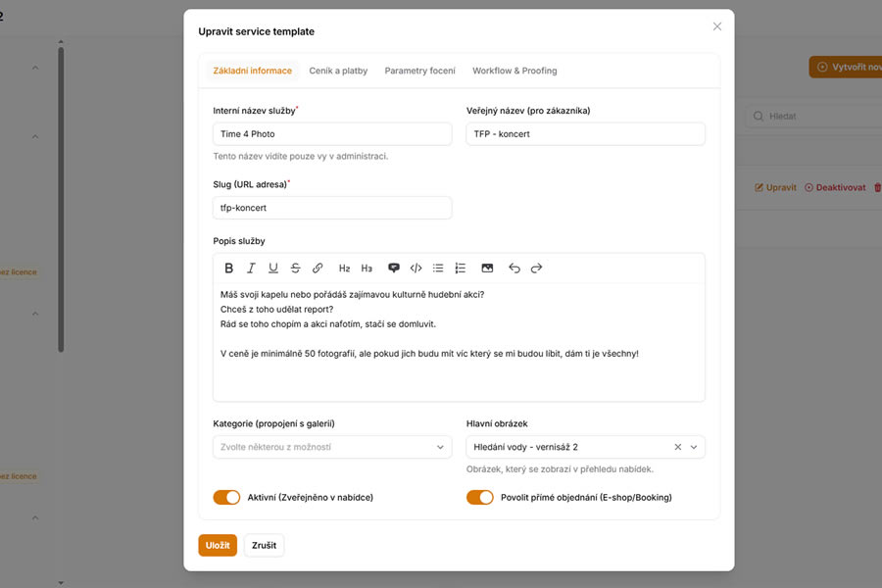
Task: Toggle Aktivní (Zveřejněno v nabídce) switch
Action: pyautogui.click(x=226, y=497)
